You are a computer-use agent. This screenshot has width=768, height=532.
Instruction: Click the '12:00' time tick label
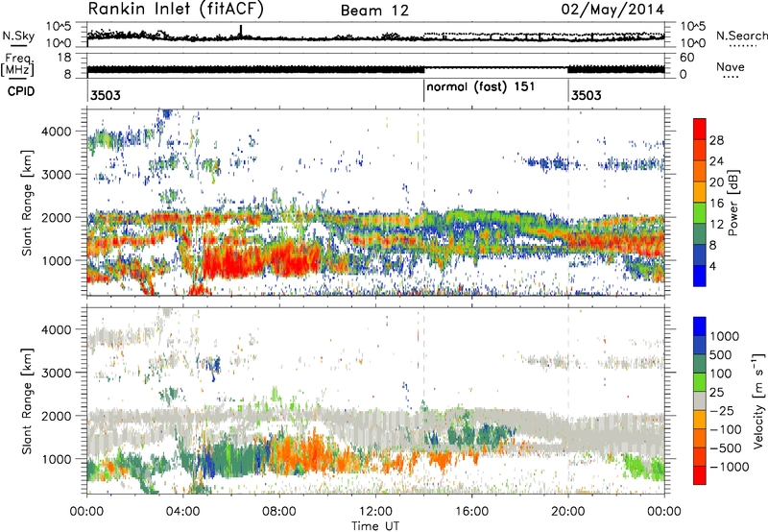(375, 512)
